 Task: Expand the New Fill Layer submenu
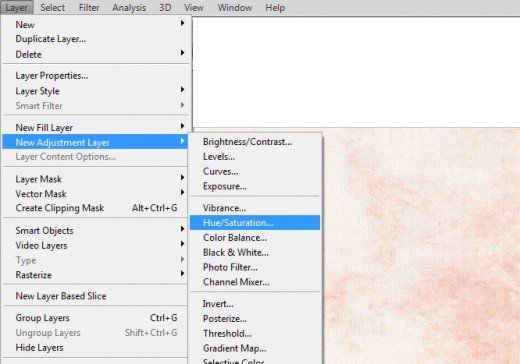pos(95,127)
